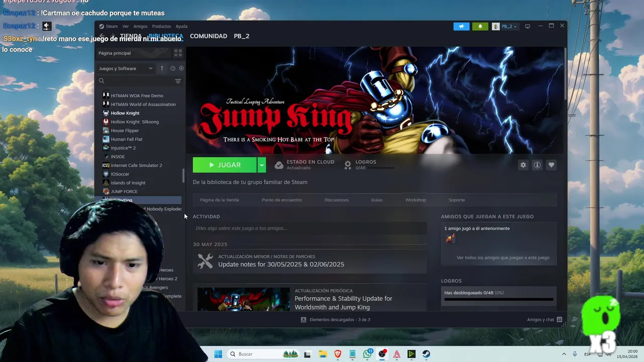Open the Ver menu

point(126,26)
